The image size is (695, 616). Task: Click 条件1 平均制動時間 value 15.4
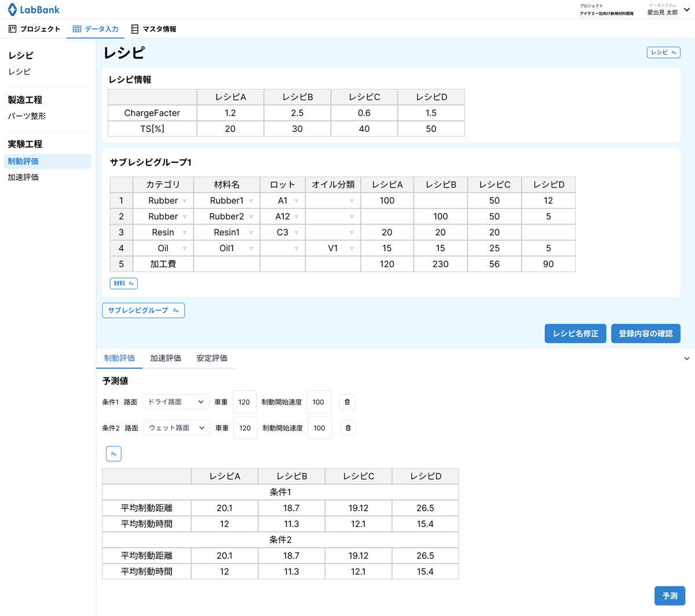point(425,524)
